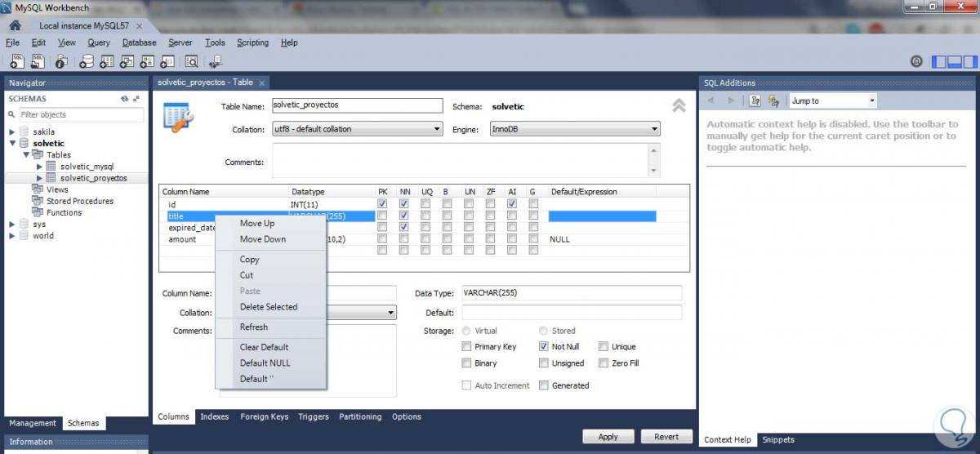Open the object inspector icon in toolbar

[x=62, y=61]
